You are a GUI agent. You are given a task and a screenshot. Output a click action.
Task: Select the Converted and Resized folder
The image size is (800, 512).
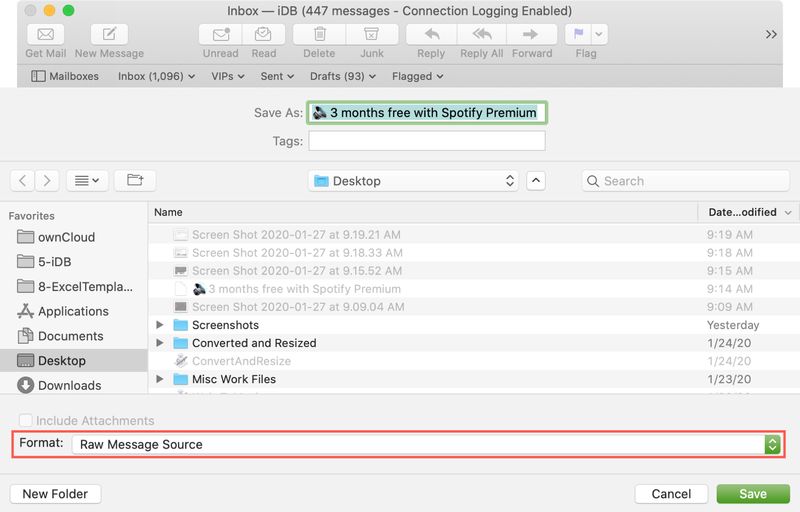pyautogui.click(x=473, y=343)
